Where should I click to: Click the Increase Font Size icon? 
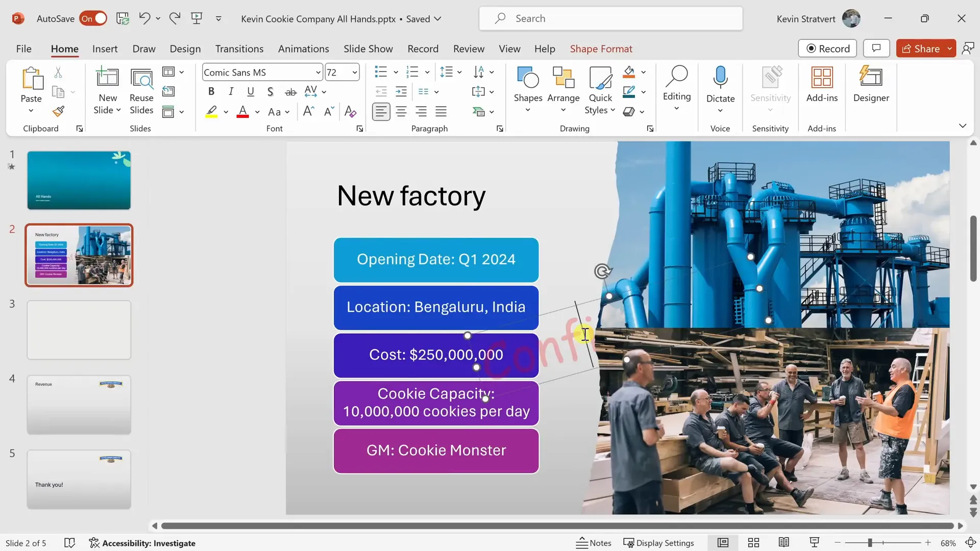[x=308, y=111]
